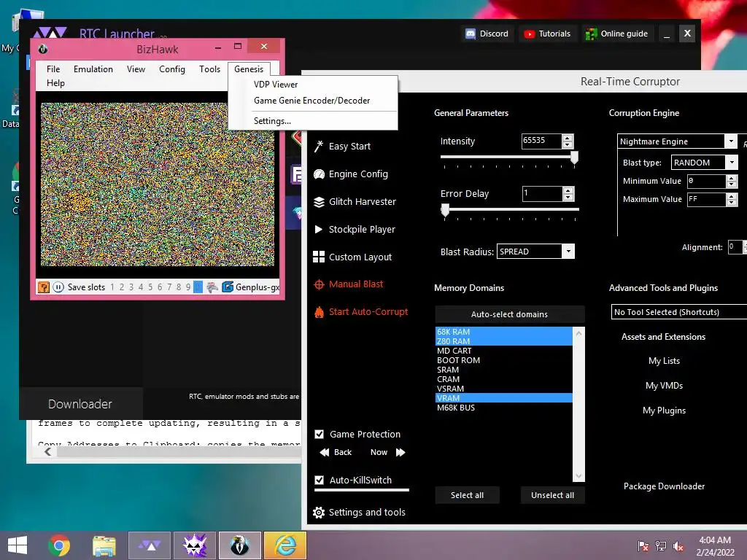This screenshot has width=747, height=560.
Task: Click the Windows Start button
Action: [x=18, y=545]
